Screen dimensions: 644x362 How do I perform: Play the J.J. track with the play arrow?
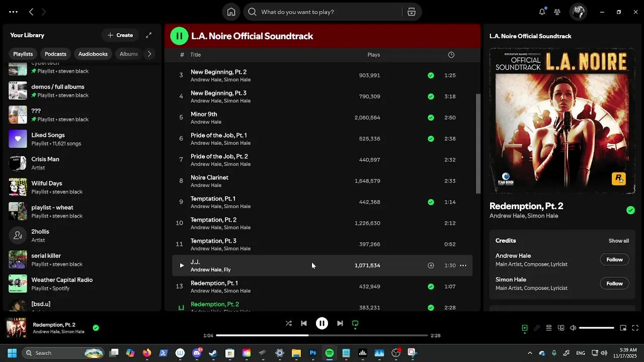click(182, 265)
